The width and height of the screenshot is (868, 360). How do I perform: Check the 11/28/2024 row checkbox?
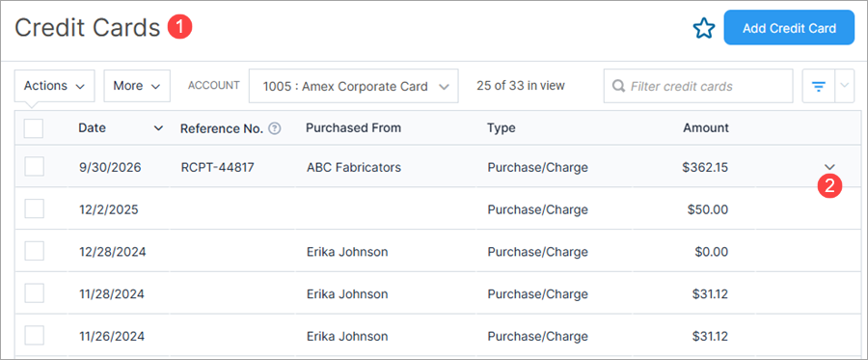coord(35,293)
